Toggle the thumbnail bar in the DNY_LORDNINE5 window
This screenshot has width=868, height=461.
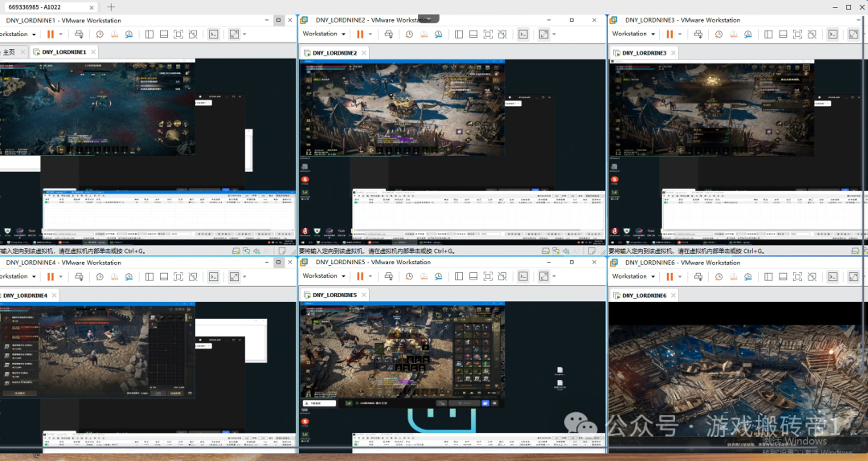coord(473,276)
